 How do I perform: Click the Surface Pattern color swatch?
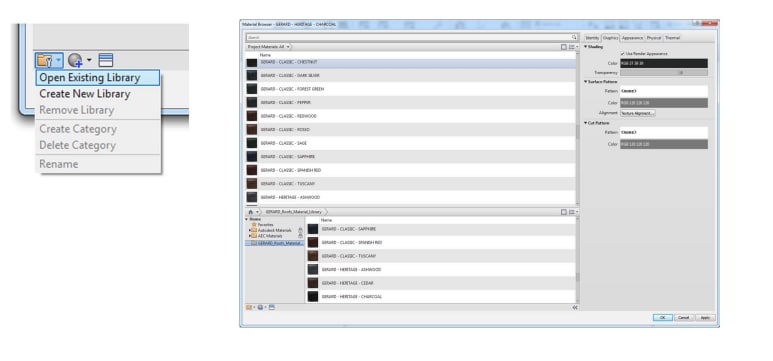664,103
